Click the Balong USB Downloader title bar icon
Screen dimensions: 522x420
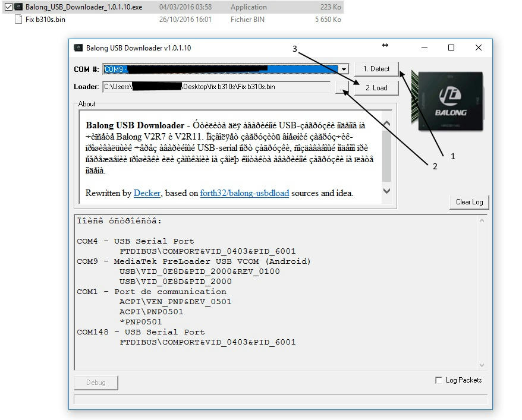(x=78, y=48)
